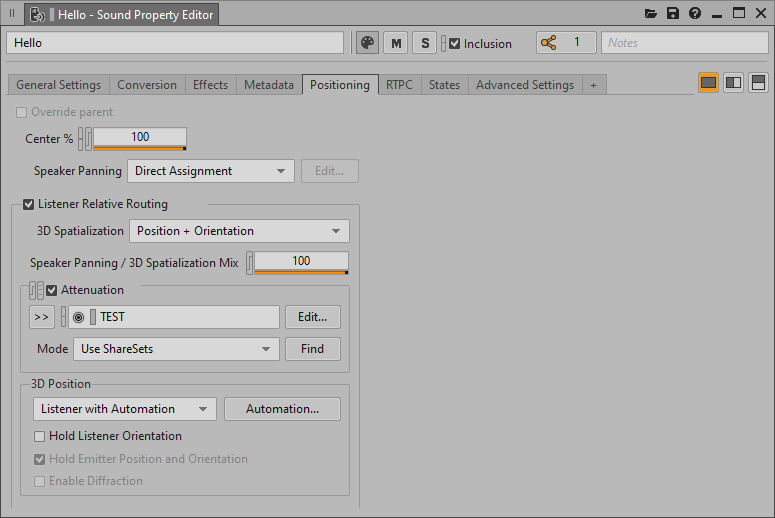Image resolution: width=775 pixels, height=518 pixels.
Task: Toggle the Inclusion checkbox
Action: (455, 44)
